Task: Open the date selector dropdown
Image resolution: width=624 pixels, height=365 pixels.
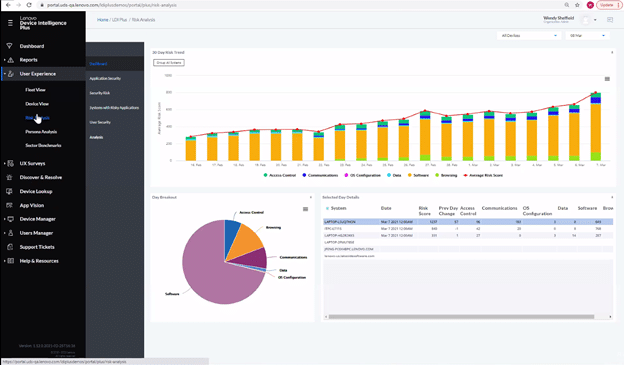Action: point(587,35)
